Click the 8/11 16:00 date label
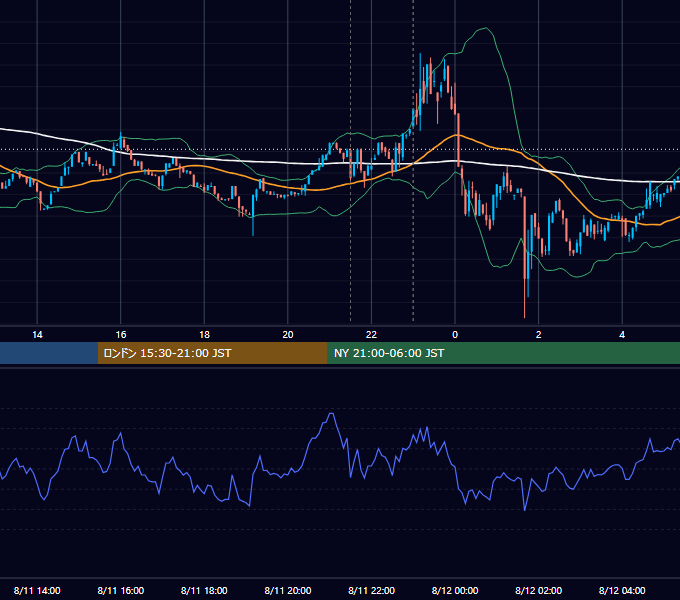The height and width of the screenshot is (600, 680). click(121, 590)
